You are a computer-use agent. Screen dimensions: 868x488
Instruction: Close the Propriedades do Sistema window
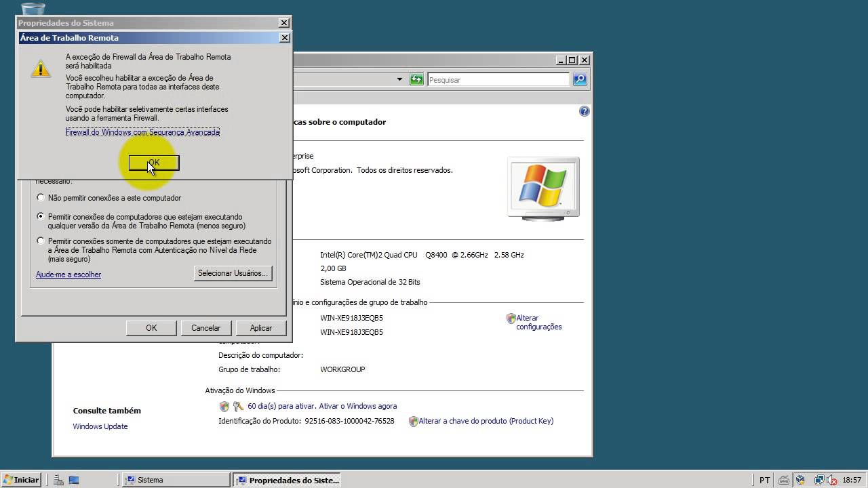(285, 23)
